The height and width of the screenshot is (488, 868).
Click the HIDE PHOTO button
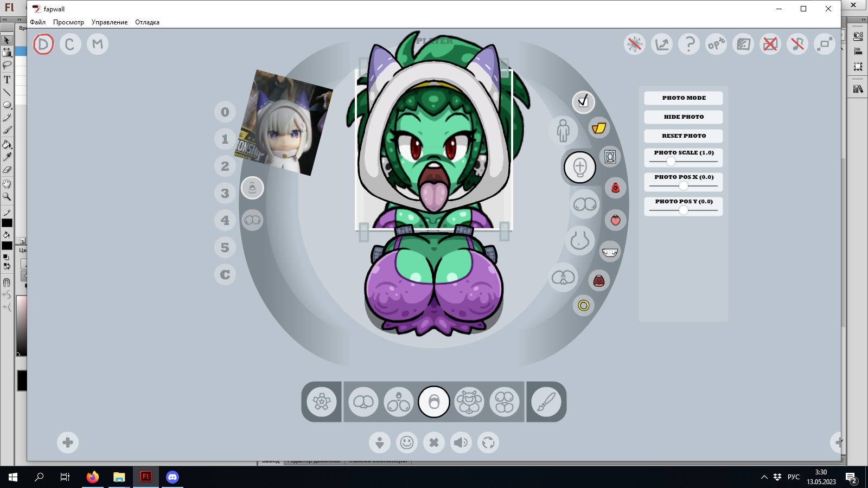pyautogui.click(x=684, y=117)
